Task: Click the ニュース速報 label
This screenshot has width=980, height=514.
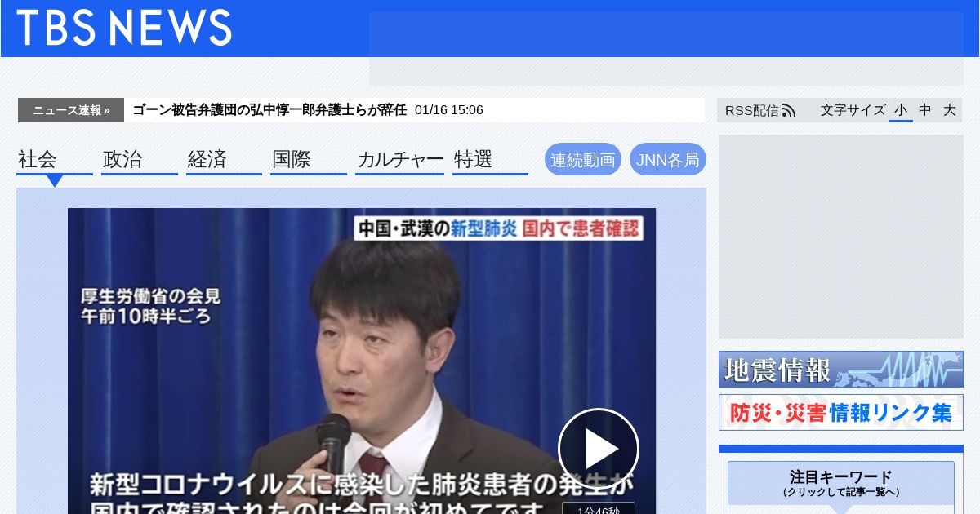Action: (71, 110)
